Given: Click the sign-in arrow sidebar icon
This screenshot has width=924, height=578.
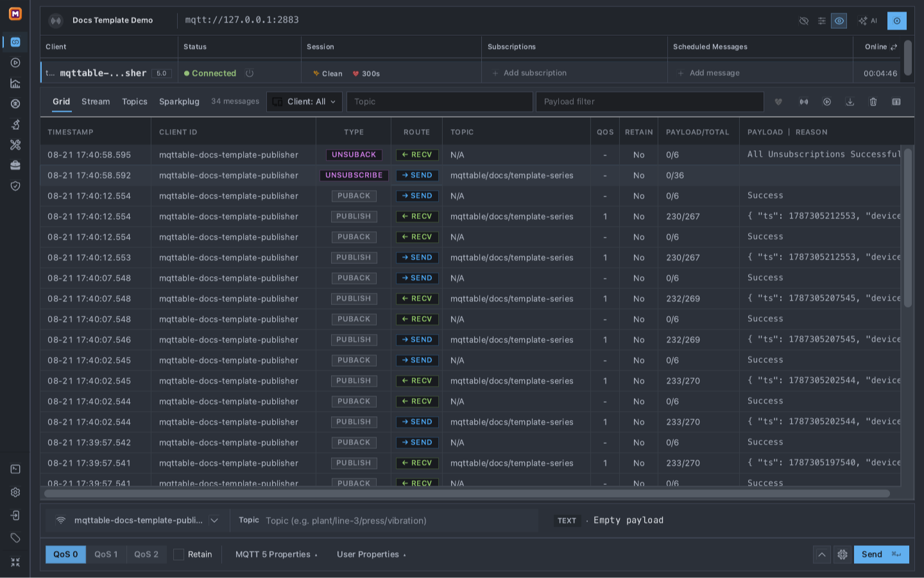Looking at the screenshot, I should point(15,516).
